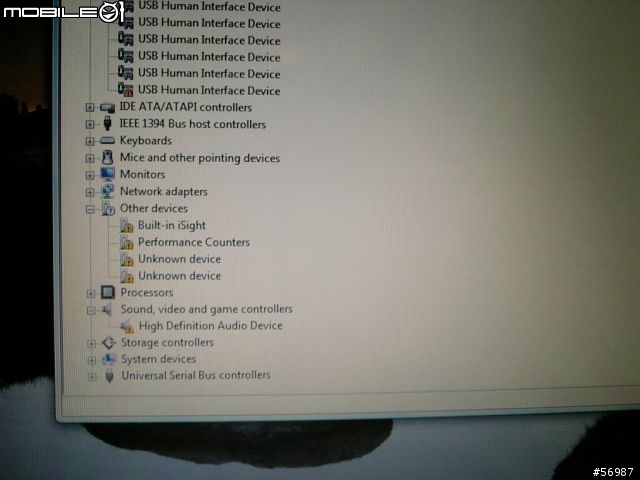Select the 'Other devices' label

pos(154,208)
